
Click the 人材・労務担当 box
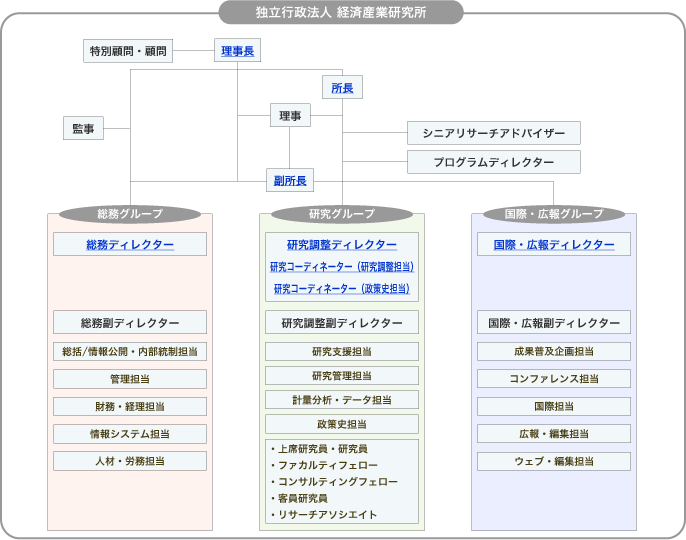[x=130, y=461]
